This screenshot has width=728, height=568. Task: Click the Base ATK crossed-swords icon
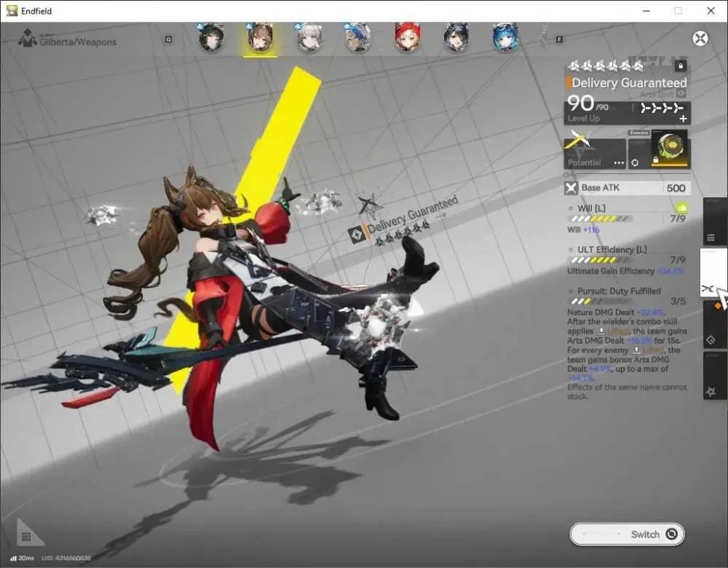(571, 188)
